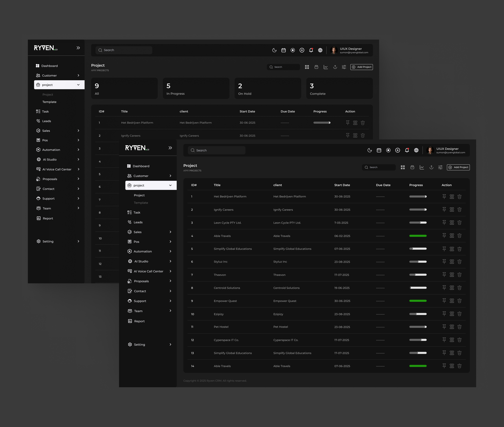Open notifications via the bell icon
504x427 pixels.
[407, 150]
